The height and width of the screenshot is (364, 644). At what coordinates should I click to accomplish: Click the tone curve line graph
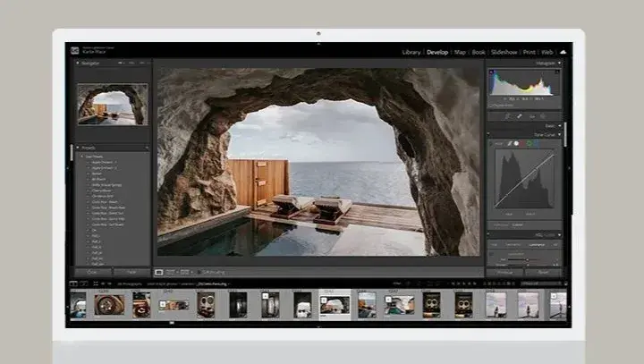(x=524, y=179)
